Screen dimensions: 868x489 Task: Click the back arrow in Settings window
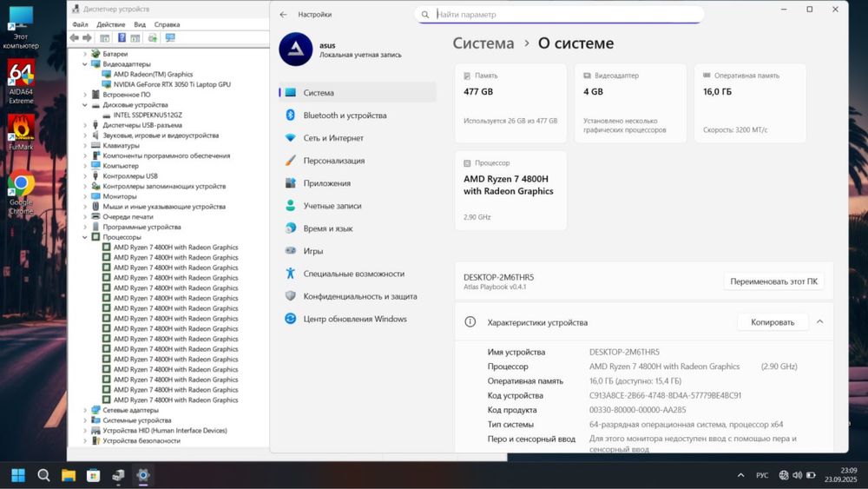pyautogui.click(x=284, y=15)
